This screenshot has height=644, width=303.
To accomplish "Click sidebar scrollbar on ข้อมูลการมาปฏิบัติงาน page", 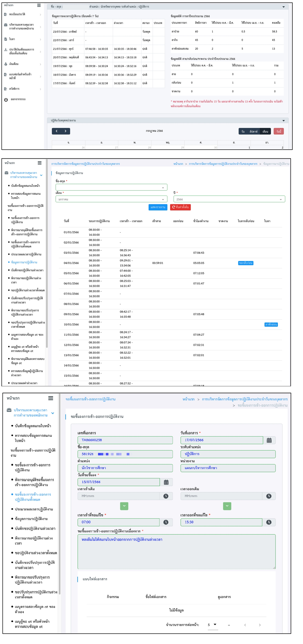I will [x=47, y=254].
